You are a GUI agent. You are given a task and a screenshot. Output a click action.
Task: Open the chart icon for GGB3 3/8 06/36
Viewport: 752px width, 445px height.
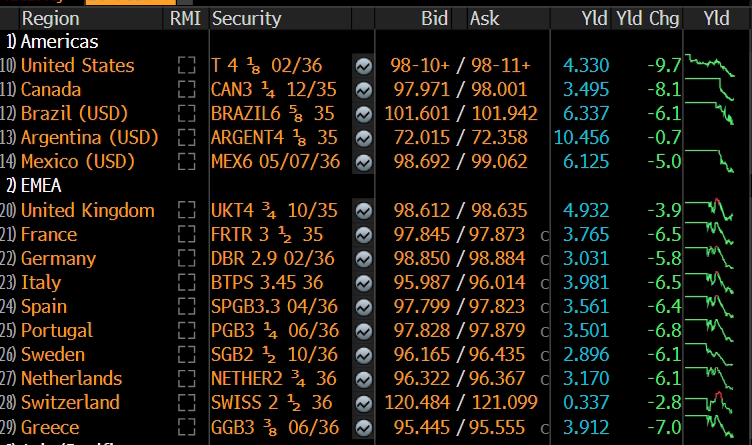[364, 427]
